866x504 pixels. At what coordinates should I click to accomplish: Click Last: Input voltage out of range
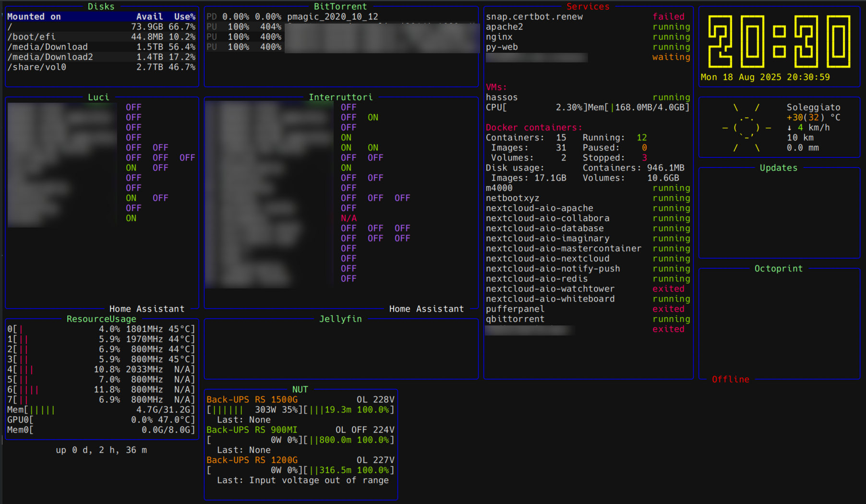(303, 480)
